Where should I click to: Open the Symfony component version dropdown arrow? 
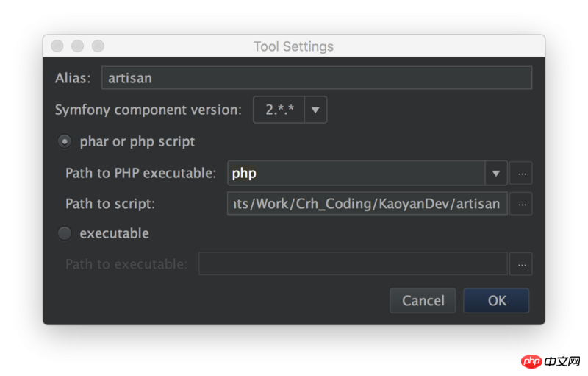(x=315, y=110)
